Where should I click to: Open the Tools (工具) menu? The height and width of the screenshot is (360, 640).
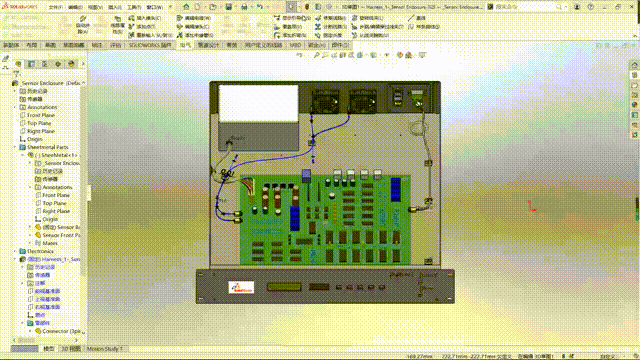(x=134, y=7)
